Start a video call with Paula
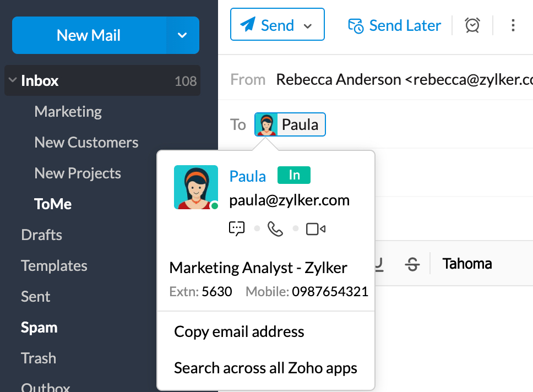Viewport: 533px width, 392px height. click(316, 229)
